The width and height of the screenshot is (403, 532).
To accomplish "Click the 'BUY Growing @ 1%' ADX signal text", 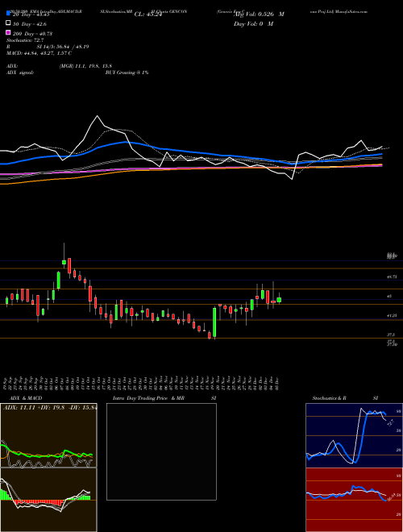I will coord(127,73).
